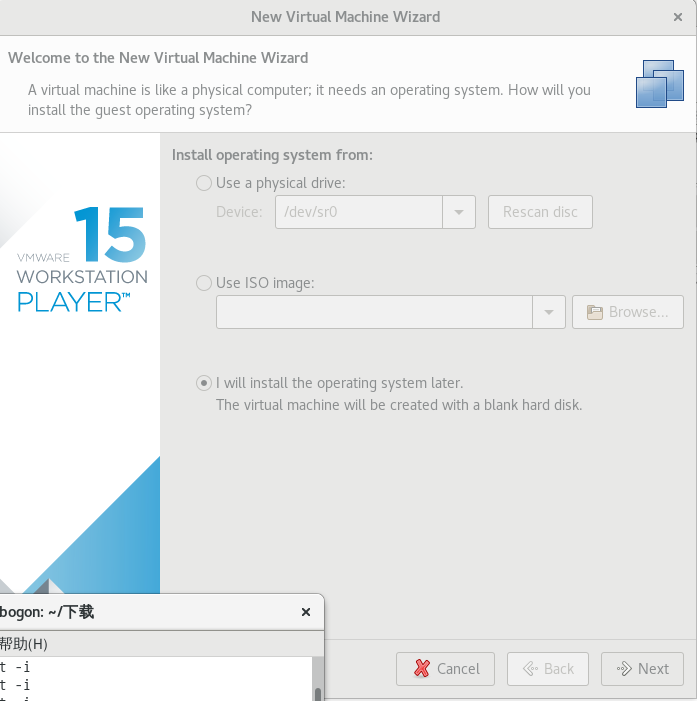Click the 'New Virtual Machine Wizard' window title

(345, 17)
